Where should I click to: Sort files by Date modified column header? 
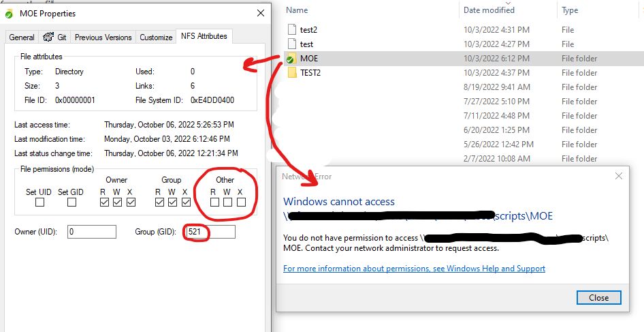coord(489,10)
